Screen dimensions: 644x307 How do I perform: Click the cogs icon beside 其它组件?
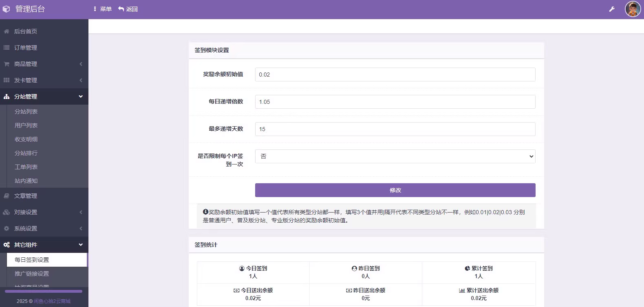coord(7,245)
